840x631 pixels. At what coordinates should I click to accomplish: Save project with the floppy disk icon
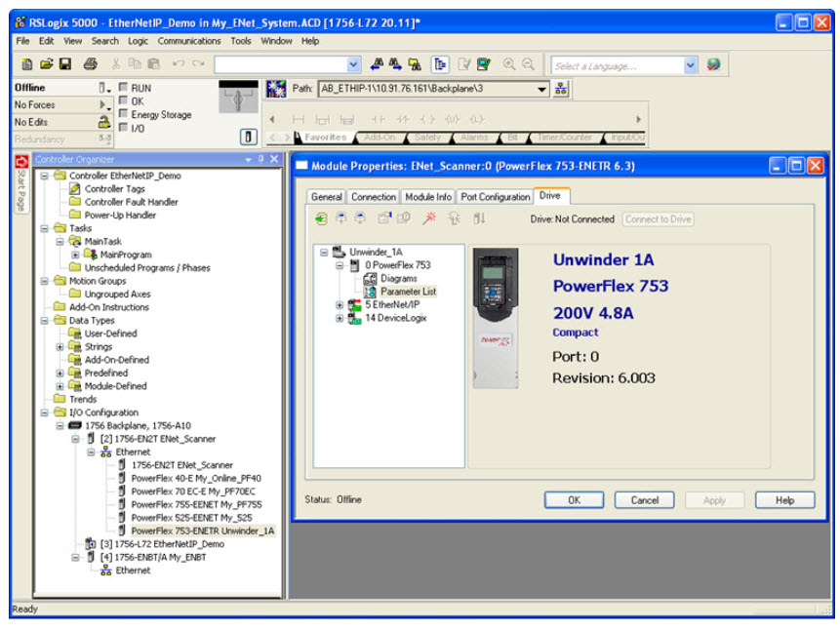pyautogui.click(x=65, y=64)
